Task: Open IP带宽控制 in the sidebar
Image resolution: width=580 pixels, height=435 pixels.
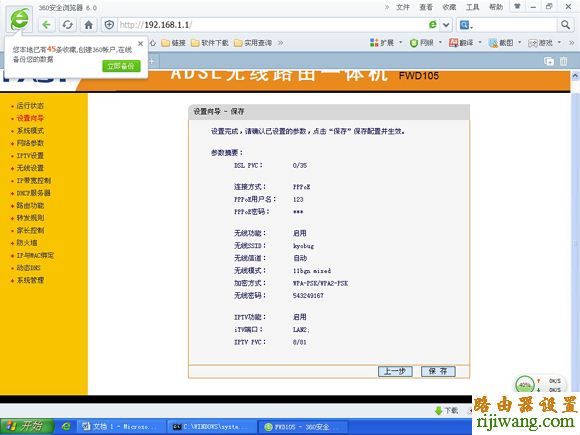Action: pos(34,181)
